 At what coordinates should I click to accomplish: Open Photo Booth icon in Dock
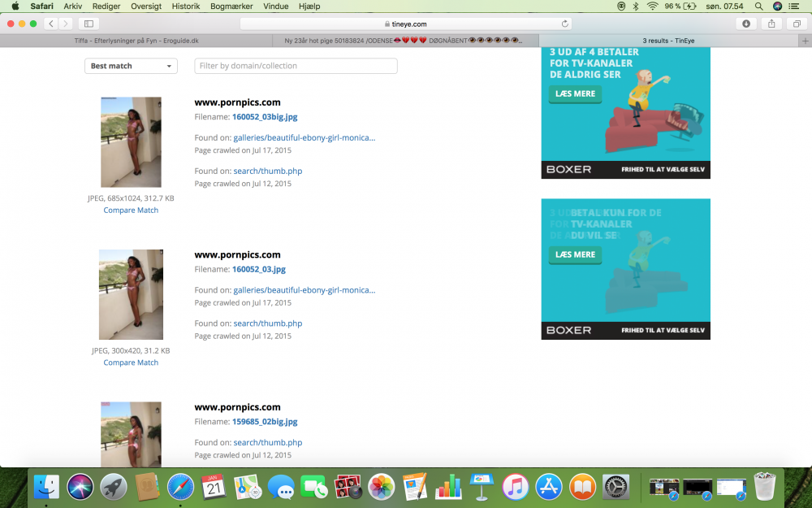click(348, 487)
